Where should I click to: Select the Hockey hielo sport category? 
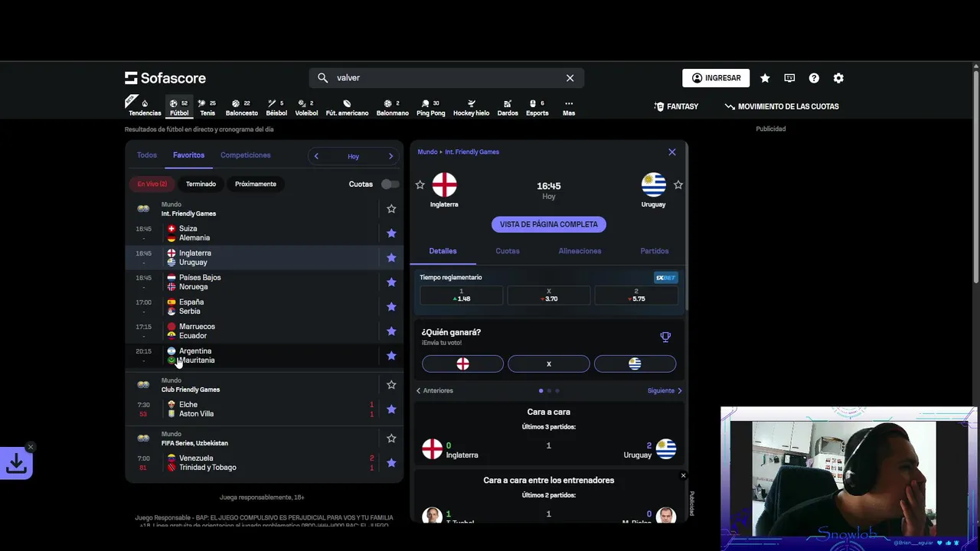click(x=471, y=107)
